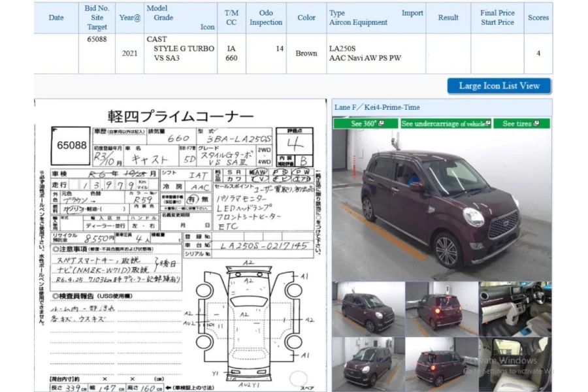Click the Large Icon List View button
Screen dimensions: 588x392
[498, 86]
